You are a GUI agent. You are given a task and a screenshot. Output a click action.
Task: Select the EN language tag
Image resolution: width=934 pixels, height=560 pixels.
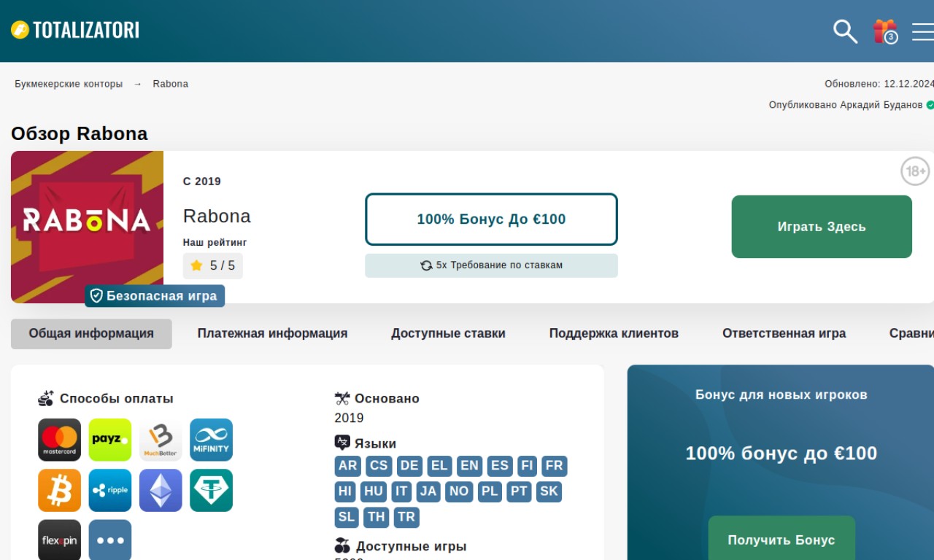[470, 466]
